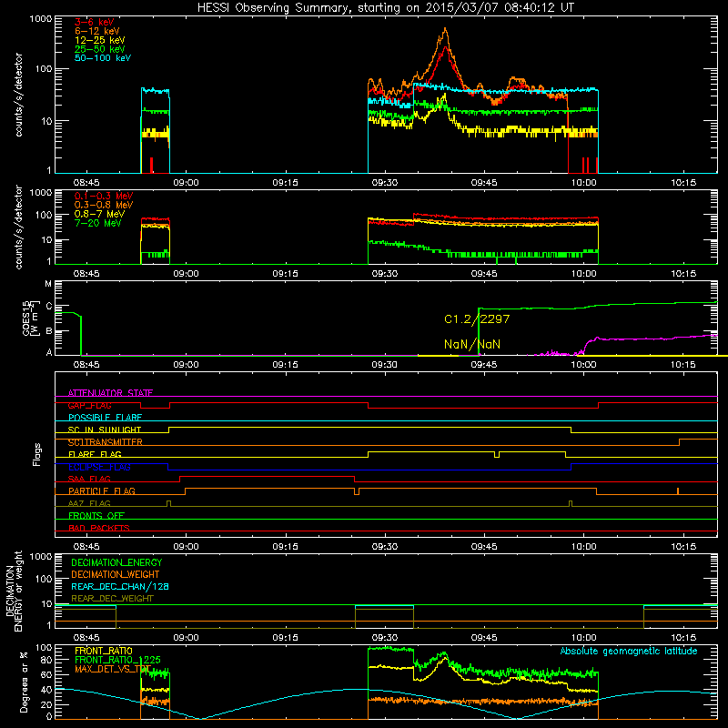Click the SAA_FLAG label
The image size is (728, 728).
[x=89, y=479]
